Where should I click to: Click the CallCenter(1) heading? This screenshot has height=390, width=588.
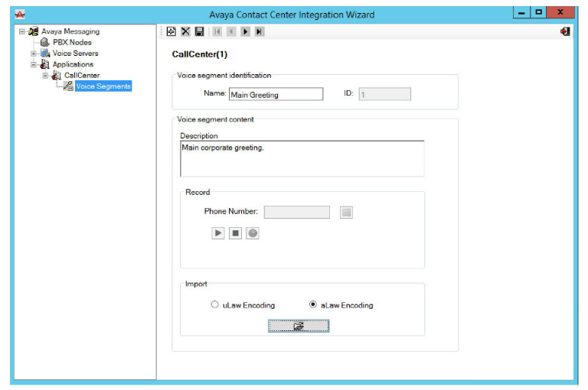pyautogui.click(x=200, y=54)
